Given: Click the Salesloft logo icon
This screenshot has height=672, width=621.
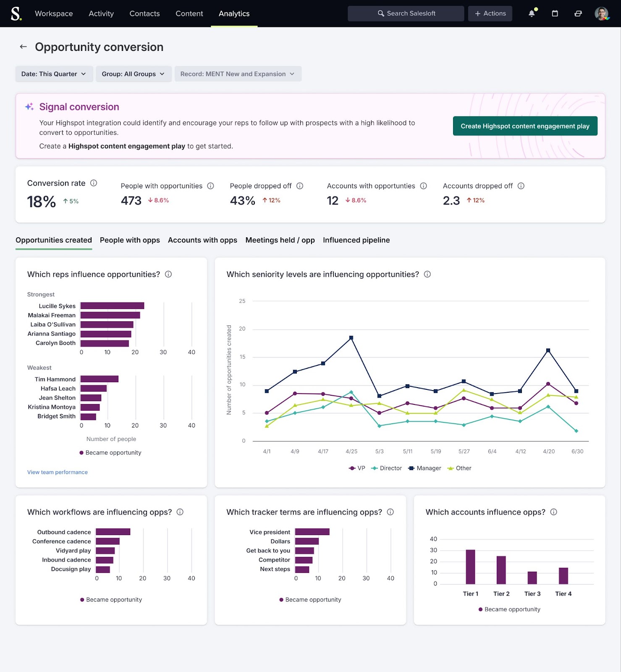Looking at the screenshot, I should [16, 13].
